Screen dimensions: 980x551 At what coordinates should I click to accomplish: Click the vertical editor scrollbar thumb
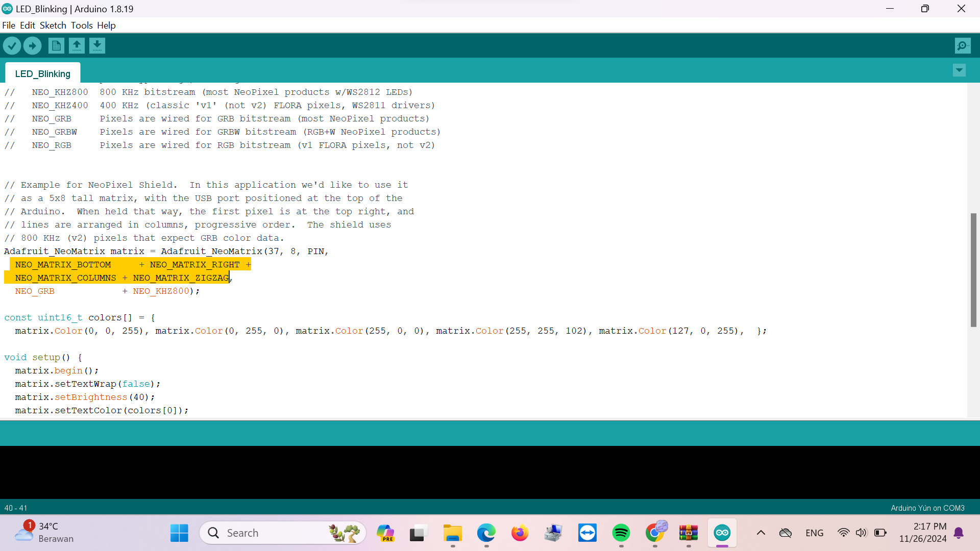(x=973, y=270)
